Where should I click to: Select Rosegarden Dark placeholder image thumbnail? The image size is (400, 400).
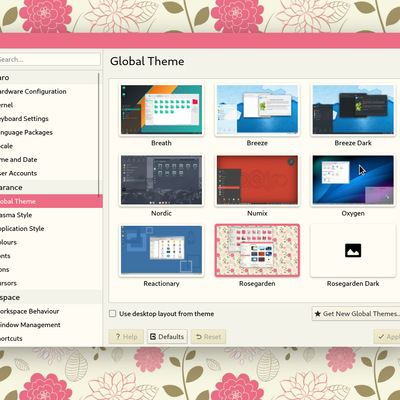pos(353,250)
